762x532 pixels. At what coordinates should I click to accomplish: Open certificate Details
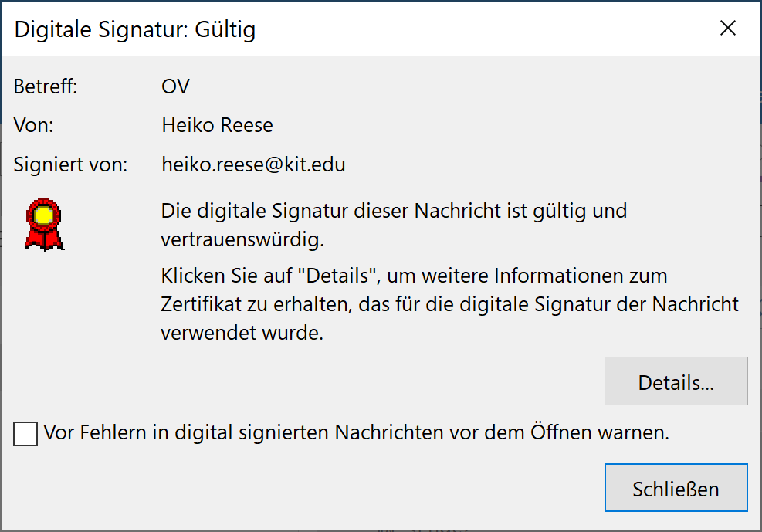[676, 381]
